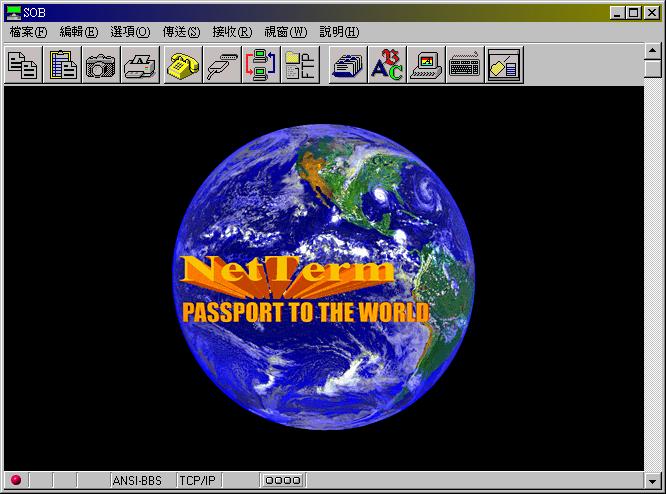Click the TCP/IP status bar entry
666x494 pixels.
tap(198, 480)
